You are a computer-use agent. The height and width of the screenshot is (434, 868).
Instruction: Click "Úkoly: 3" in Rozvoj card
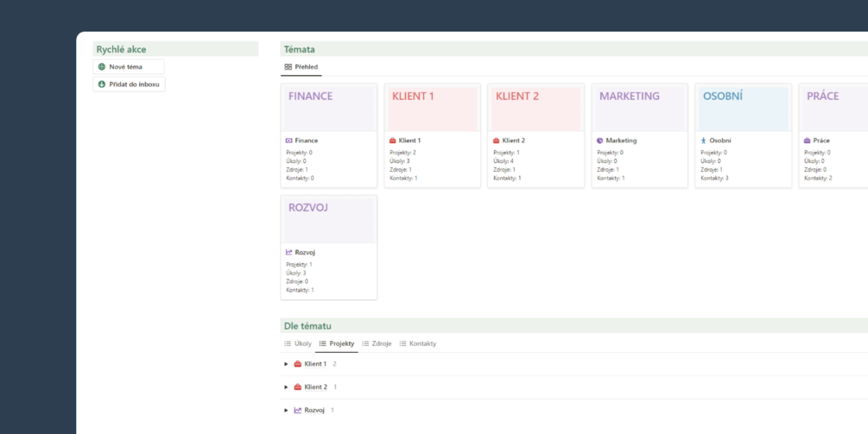point(296,273)
